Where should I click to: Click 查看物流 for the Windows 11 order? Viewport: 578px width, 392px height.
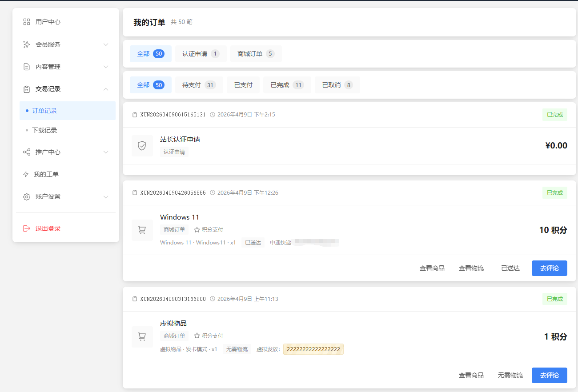pos(471,268)
